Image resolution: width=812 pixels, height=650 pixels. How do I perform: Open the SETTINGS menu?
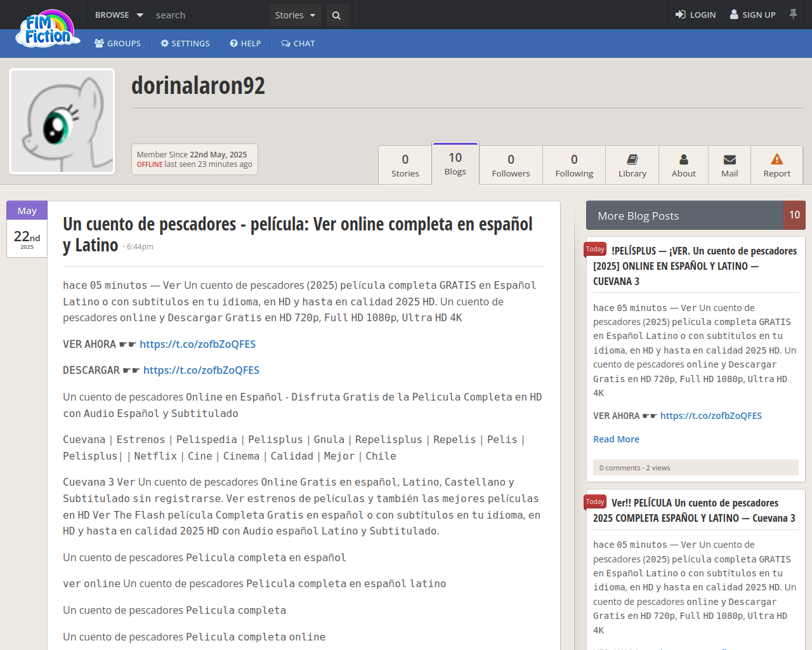tap(185, 43)
